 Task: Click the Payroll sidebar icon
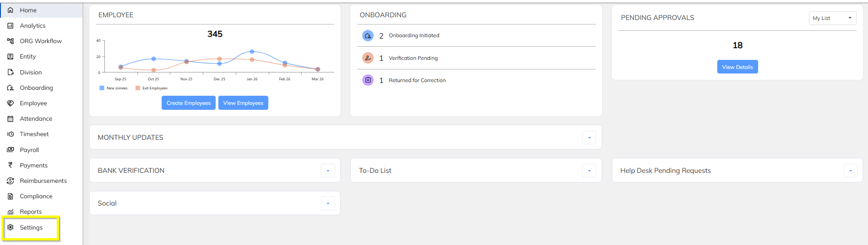click(x=10, y=150)
